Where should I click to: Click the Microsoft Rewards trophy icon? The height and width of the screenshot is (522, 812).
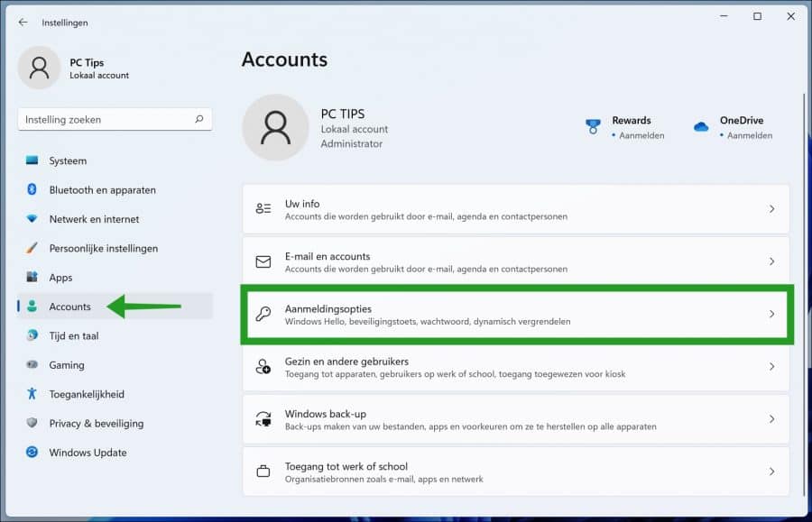pyautogui.click(x=593, y=125)
